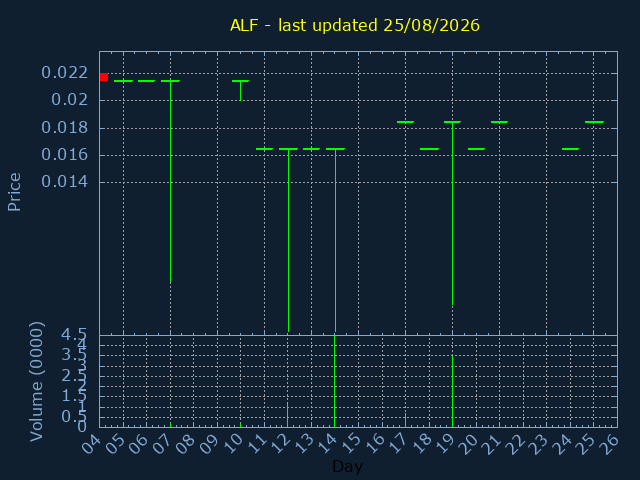This screenshot has width=640, height=480.
Task: Click the chart title 'ALF - last updated 25/08/2026'
Action: click(x=355, y=25)
